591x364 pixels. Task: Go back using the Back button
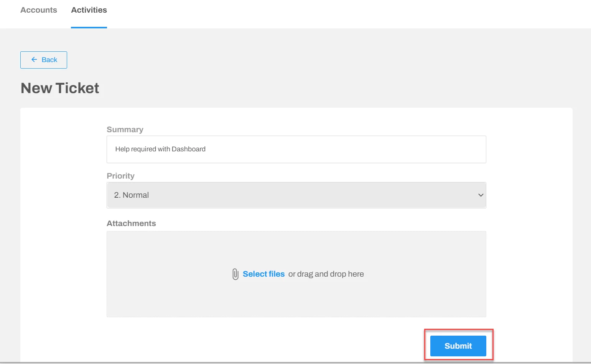point(44,60)
